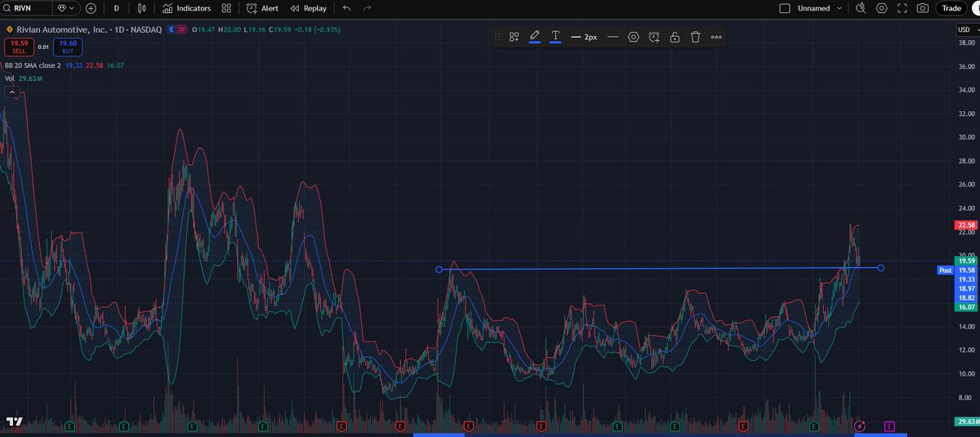
Task: Open the line style selector
Action: click(612, 37)
